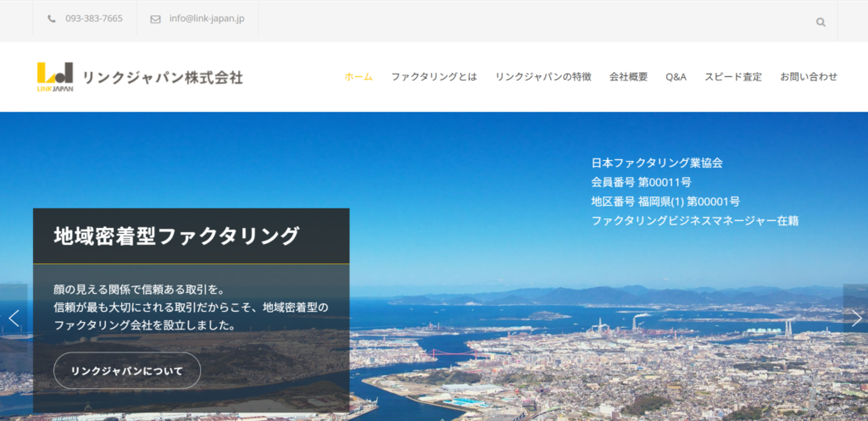Click the リンクジャパン株式会社 company name
The height and width of the screenshot is (421, 868).
point(163,77)
